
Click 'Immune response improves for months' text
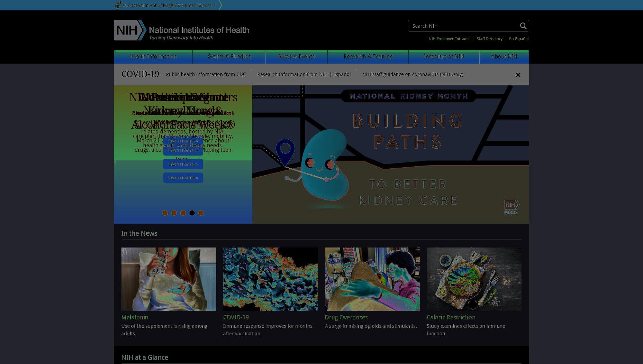click(268, 330)
